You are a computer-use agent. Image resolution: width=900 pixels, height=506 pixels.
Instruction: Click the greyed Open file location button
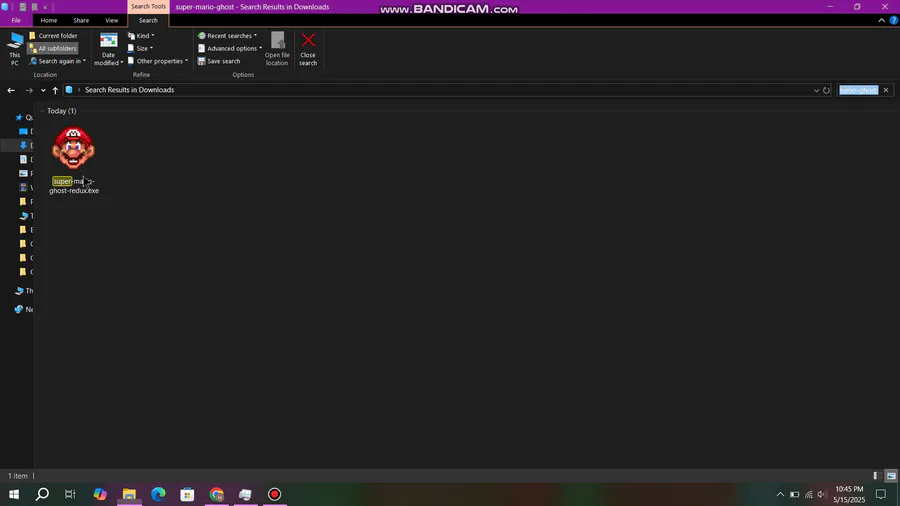pyautogui.click(x=277, y=49)
